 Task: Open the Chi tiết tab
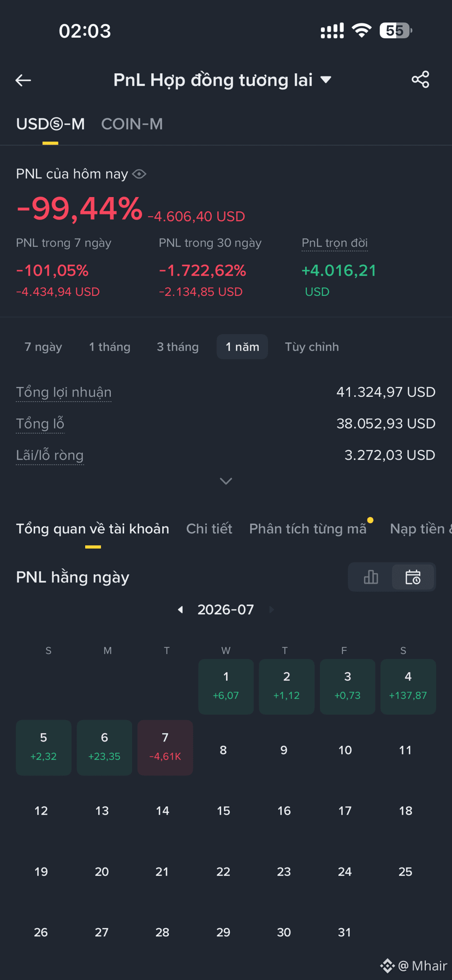[x=209, y=528]
